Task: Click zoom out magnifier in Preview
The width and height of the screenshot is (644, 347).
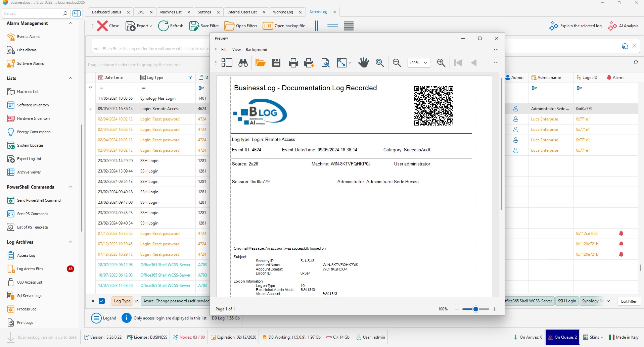Action: pos(397,63)
